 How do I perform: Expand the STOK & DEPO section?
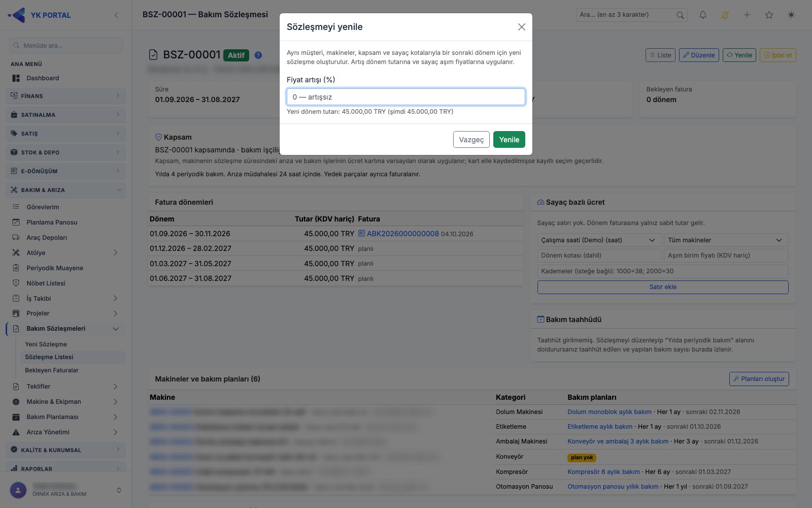click(x=66, y=152)
